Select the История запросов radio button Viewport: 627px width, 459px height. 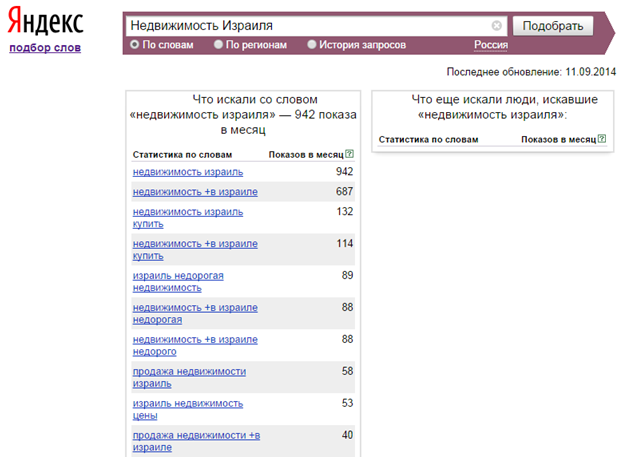(312, 45)
